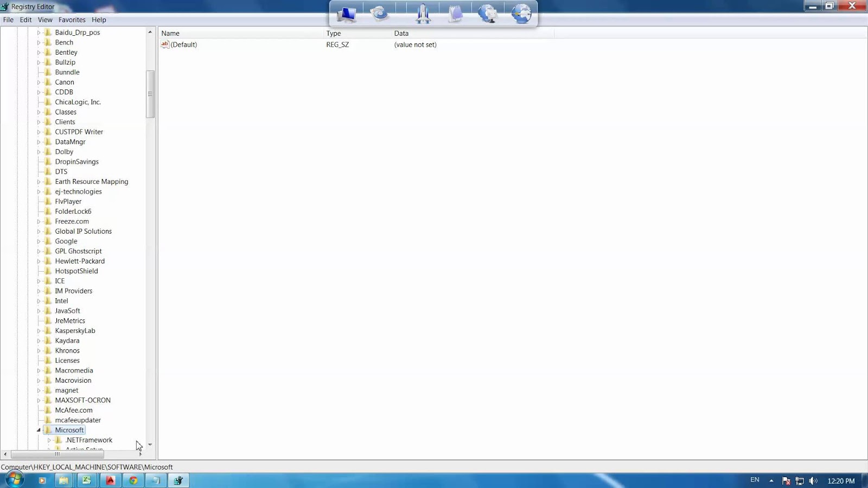Show hidden tray icons arrow
The height and width of the screenshot is (488, 868).
tap(771, 480)
